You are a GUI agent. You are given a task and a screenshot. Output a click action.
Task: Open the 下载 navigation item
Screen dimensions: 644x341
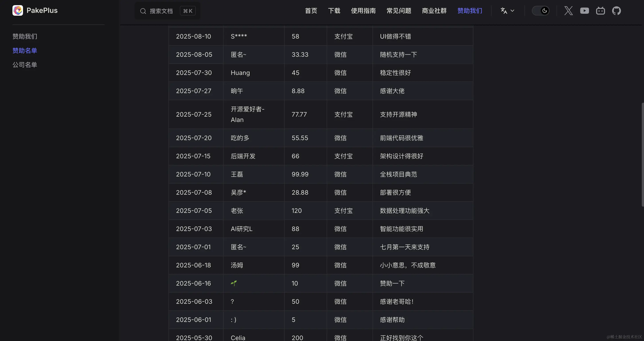click(334, 11)
